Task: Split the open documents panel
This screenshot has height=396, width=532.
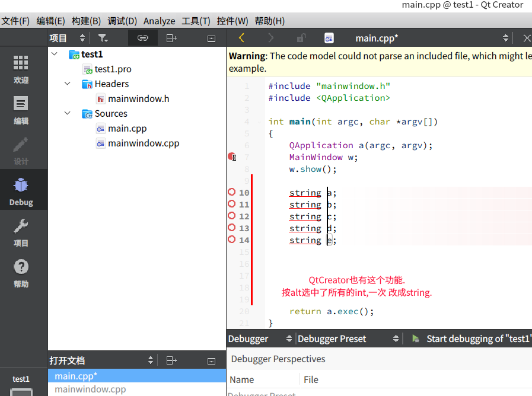Action: (x=171, y=360)
